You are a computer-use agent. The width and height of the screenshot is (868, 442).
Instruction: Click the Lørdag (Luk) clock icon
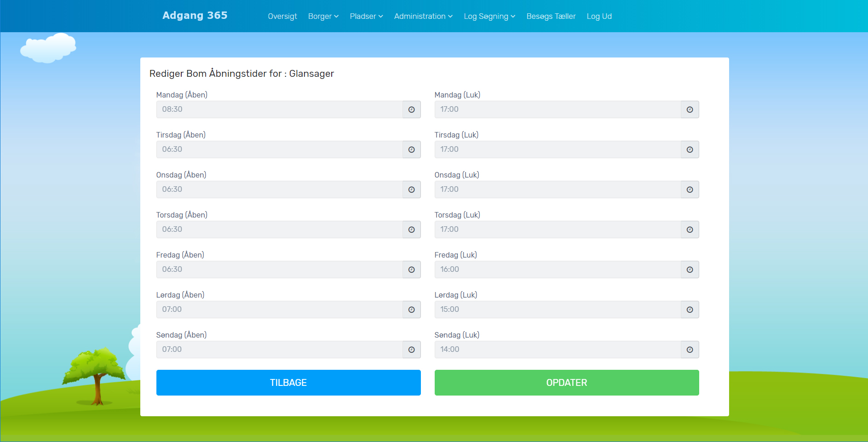[x=690, y=310]
